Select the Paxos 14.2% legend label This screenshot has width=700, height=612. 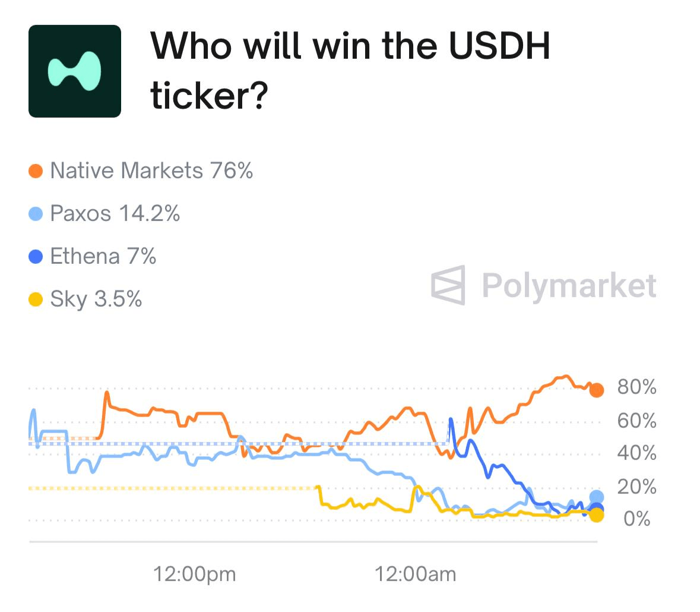(115, 213)
